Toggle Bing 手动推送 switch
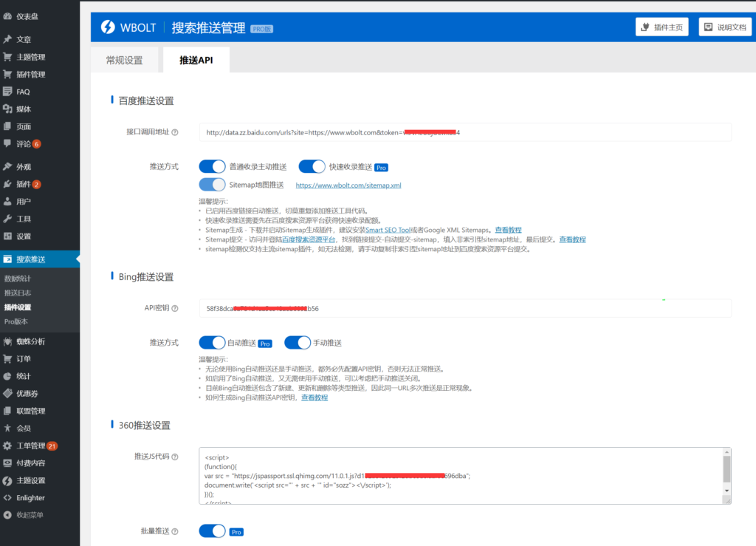This screenshot has height=546, width=756. (x=298, y=343)
